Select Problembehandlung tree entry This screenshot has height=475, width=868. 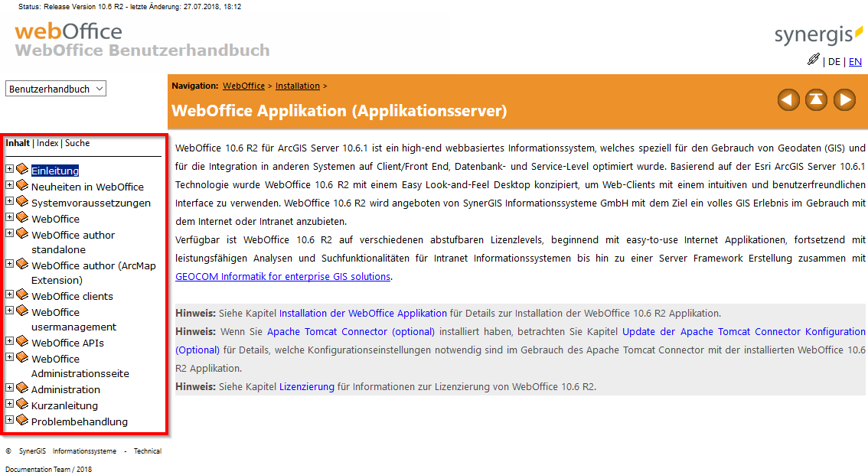79,421
